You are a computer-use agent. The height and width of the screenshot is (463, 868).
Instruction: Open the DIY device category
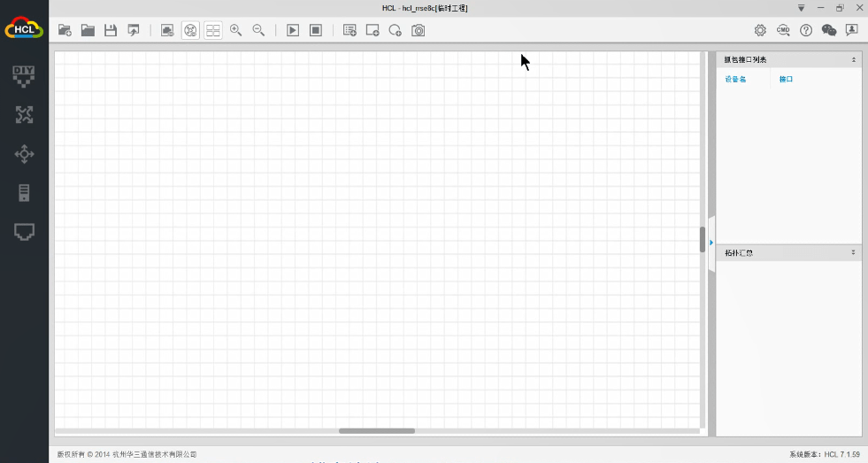pyautogui.click(x=24, y=75)
